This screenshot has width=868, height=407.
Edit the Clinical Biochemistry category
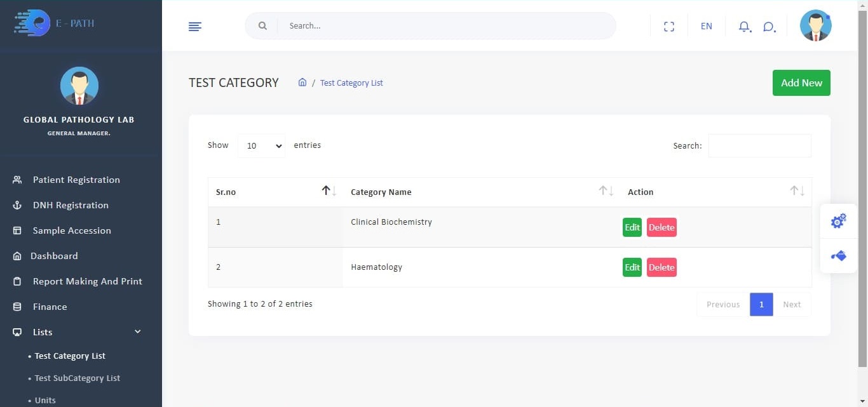tap(632, 227)
